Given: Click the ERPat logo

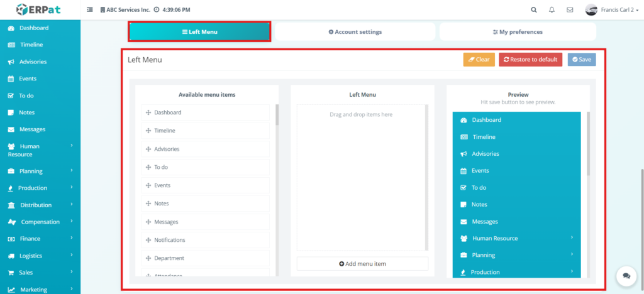Looking at the screenshot, I should click(40, 10).
